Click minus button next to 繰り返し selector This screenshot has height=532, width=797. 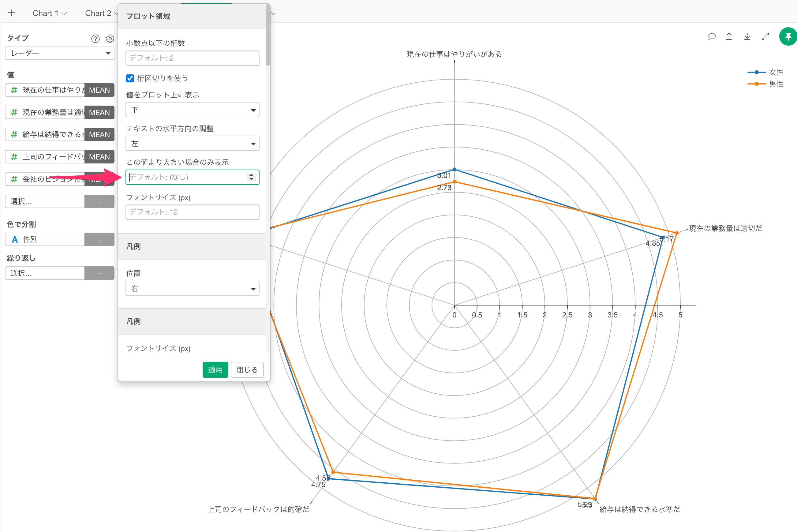(x=99, y=273)
